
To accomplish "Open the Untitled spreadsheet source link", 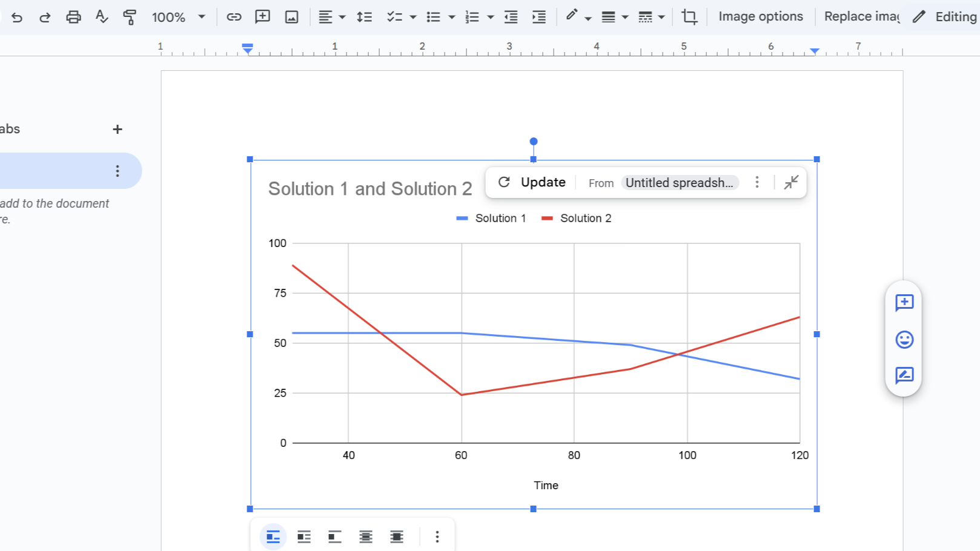I will (x=680, y=182).
